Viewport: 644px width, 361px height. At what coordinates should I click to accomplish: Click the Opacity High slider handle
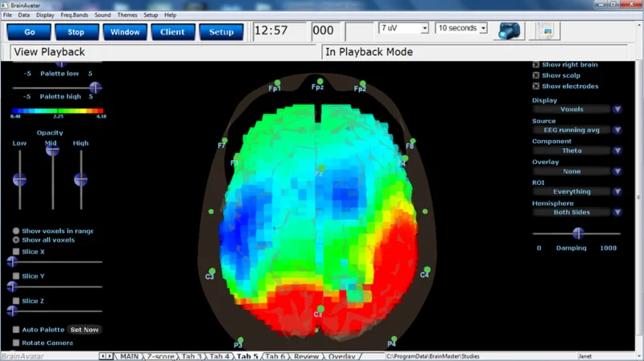[81, 179]
